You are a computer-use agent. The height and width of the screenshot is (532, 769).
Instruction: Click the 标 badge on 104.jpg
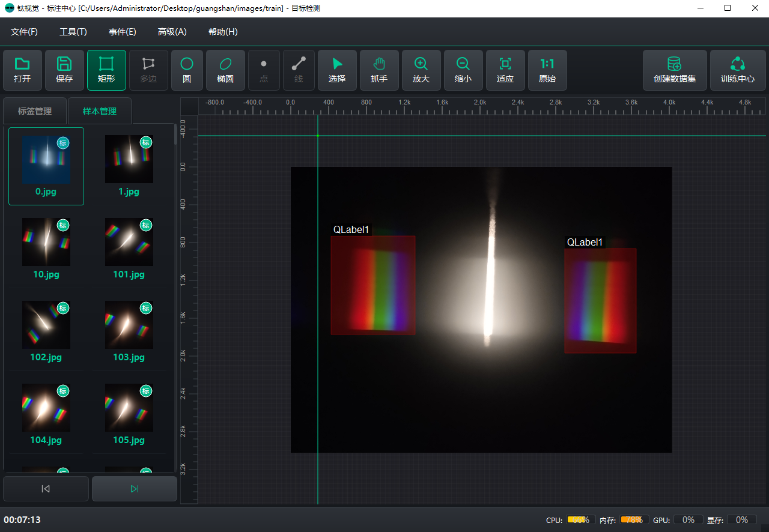[x=63, y=391]
